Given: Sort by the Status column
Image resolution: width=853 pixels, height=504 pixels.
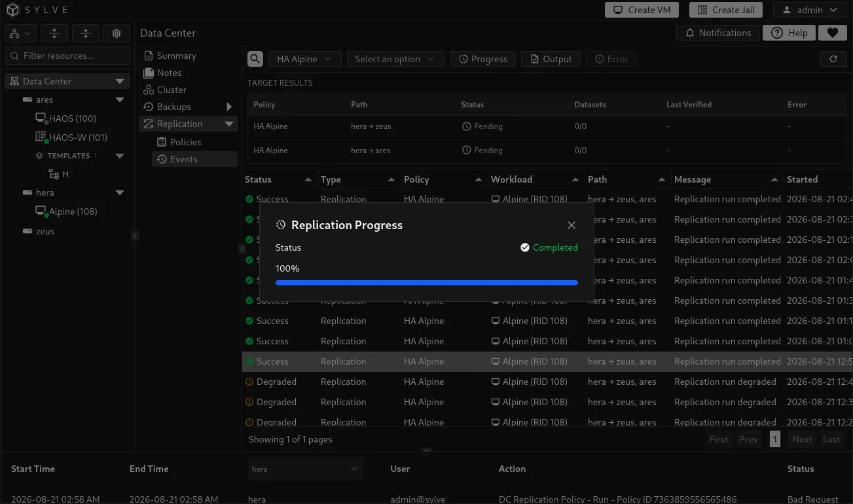Looking at the screenshot, I should (x=278, y=179).
